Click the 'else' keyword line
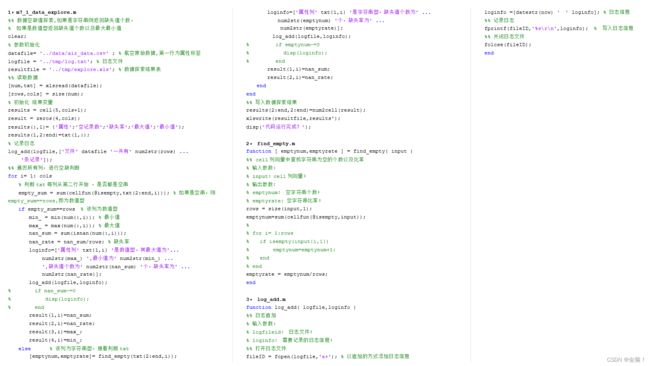The height and width of the screenshot is (366, 650). coord(73,349)
